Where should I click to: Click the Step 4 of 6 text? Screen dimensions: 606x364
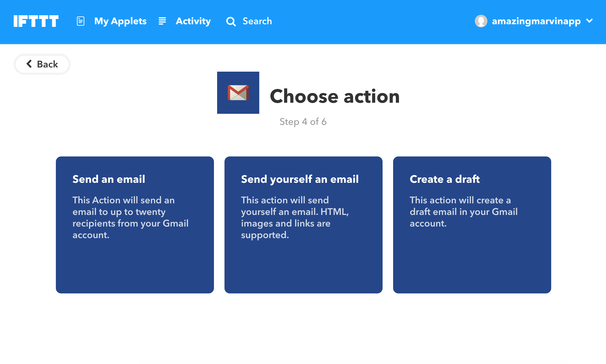coord(303,122)
